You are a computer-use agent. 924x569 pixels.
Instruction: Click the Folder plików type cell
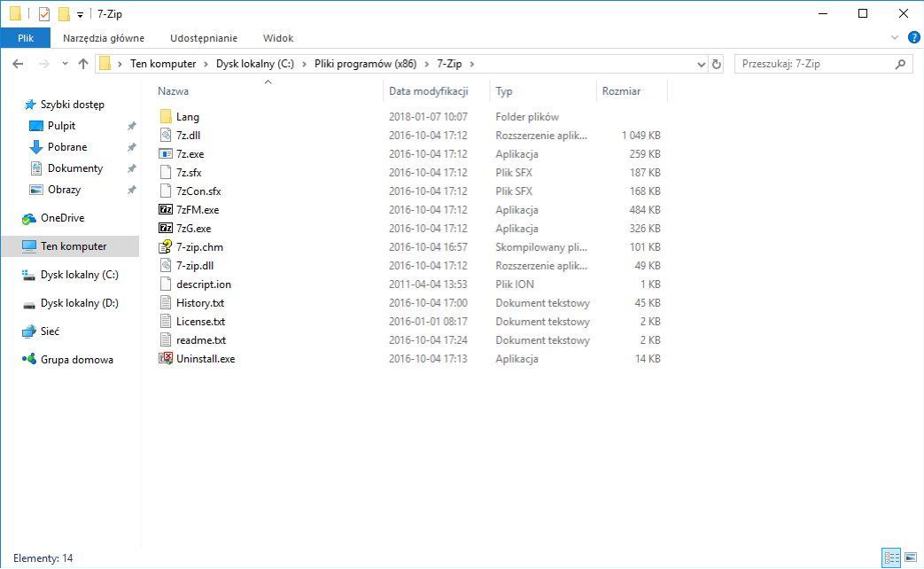[x=527, y=117]
